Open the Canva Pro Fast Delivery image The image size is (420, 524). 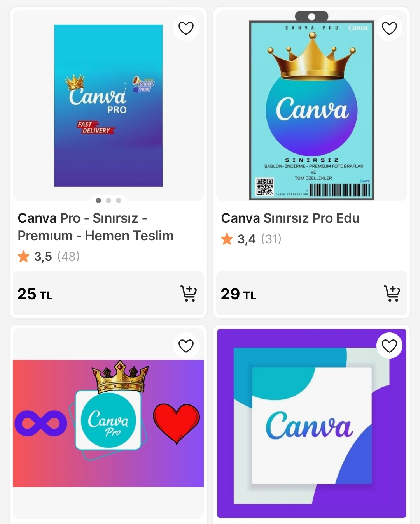tap(108, 106)
